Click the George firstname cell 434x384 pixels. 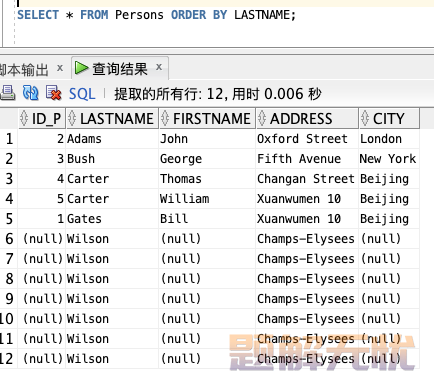click(x=207, y=159)
